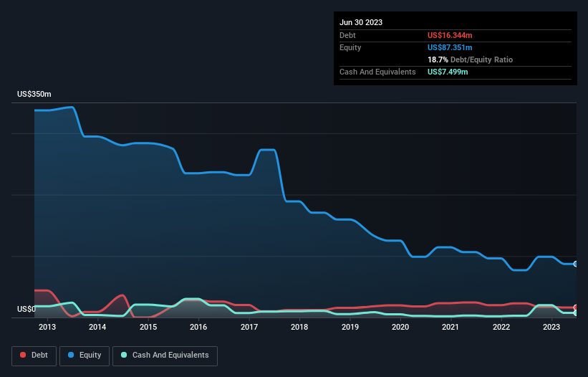Click the US$87.351m equity value
588x377 pixels.
pyautogui.click(x=450, y=47)
